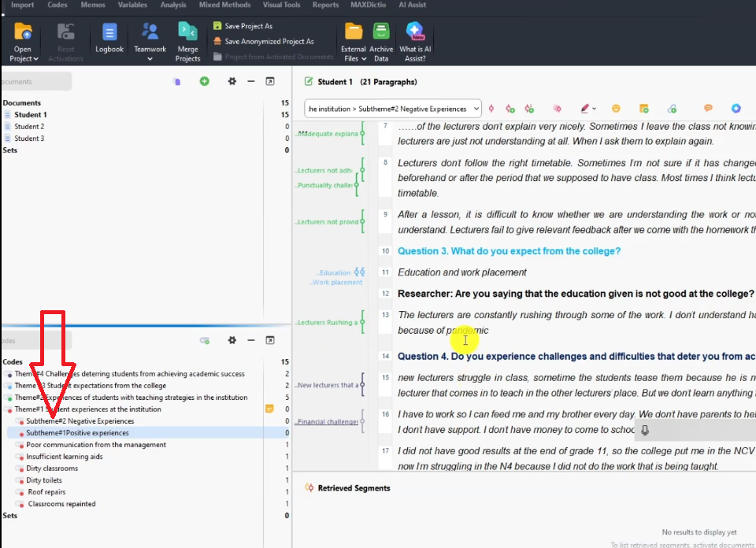
Task: Select Theme#1 Student experiences at the institution
Action: tap(87, 409)
